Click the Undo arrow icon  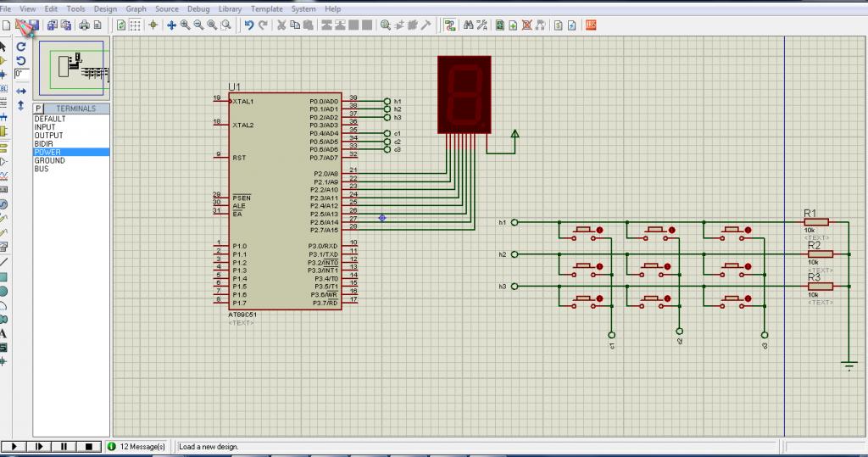[249, 25]
